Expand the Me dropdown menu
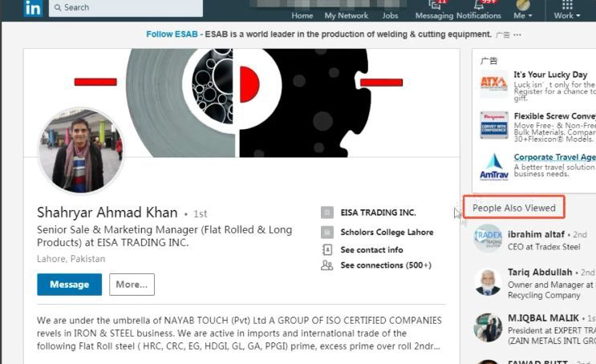This screenshot has height=364, width=596. (x=523, y=15)
